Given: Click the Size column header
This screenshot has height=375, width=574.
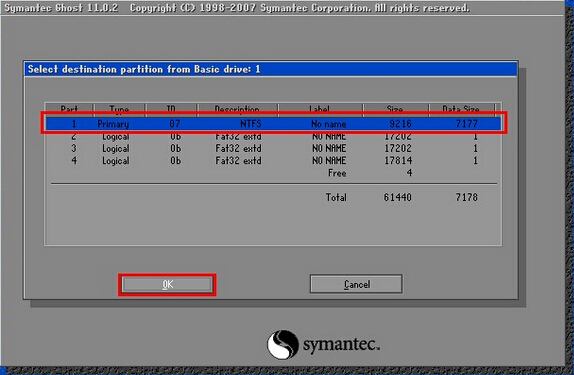Looking at the screenshot, I should click(x=395, y=109).
